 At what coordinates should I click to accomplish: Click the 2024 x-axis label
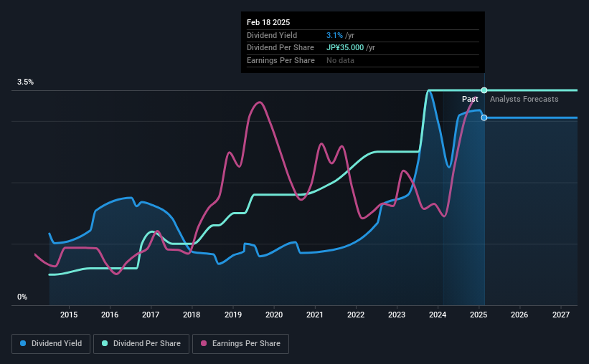pos(438,315)
